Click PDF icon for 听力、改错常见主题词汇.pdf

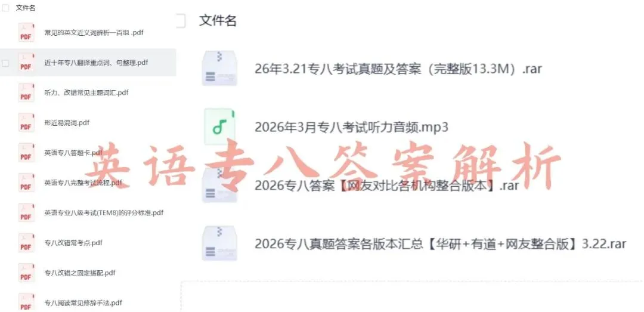(x=26, y=92)
